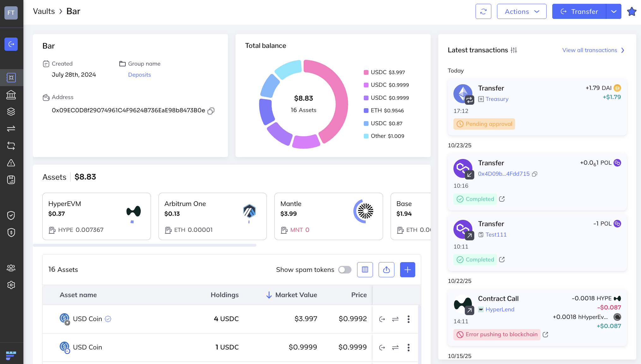Click the blue plus add asset button

[x=407, y=270]
